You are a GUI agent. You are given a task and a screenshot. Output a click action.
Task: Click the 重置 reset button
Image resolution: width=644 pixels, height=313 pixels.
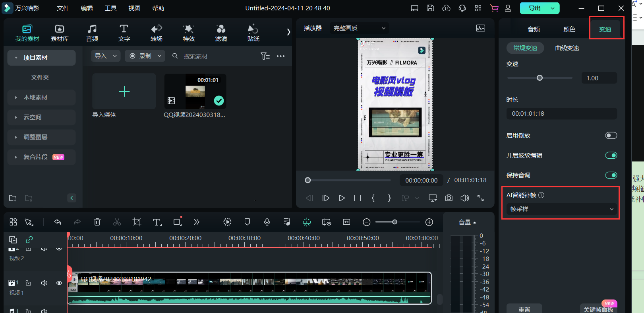coord(524,309)
